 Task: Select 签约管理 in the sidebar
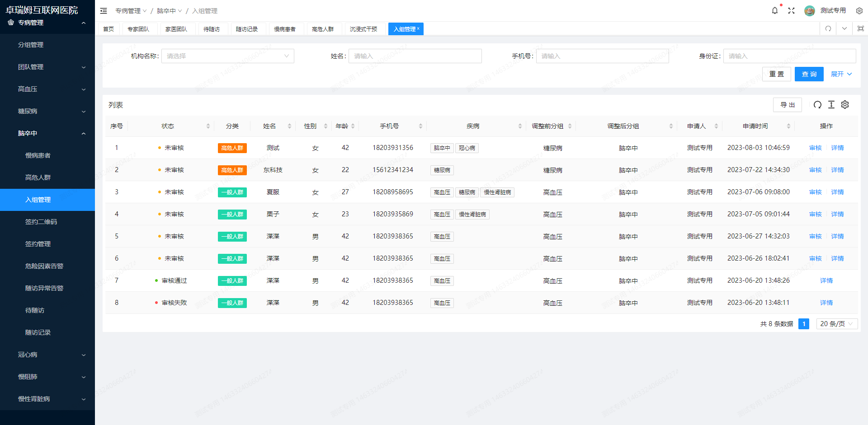pyautogui.click(x=38, y=244)
